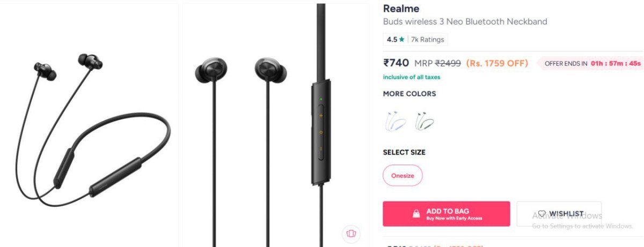Select the green neckband color variant
Screen dimensions: 644x247
pyautogui.click(x=425, y=122)
